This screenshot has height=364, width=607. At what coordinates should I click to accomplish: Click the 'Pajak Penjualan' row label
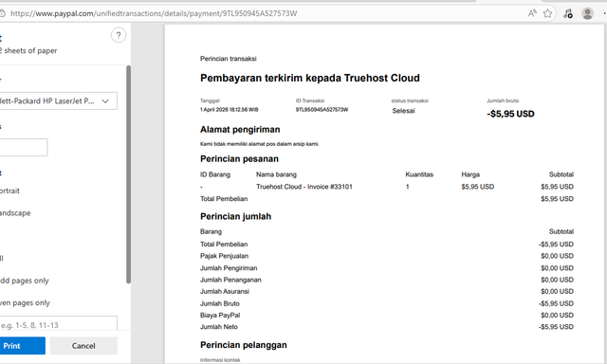point(224,256)
